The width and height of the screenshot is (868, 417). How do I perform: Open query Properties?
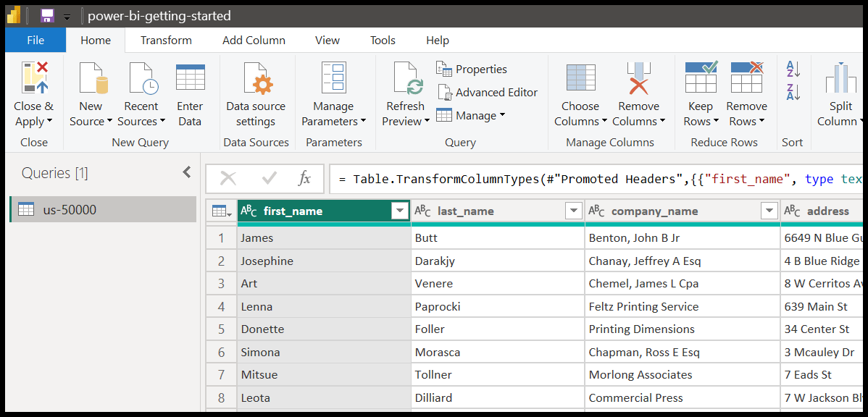tap(472, 69)
